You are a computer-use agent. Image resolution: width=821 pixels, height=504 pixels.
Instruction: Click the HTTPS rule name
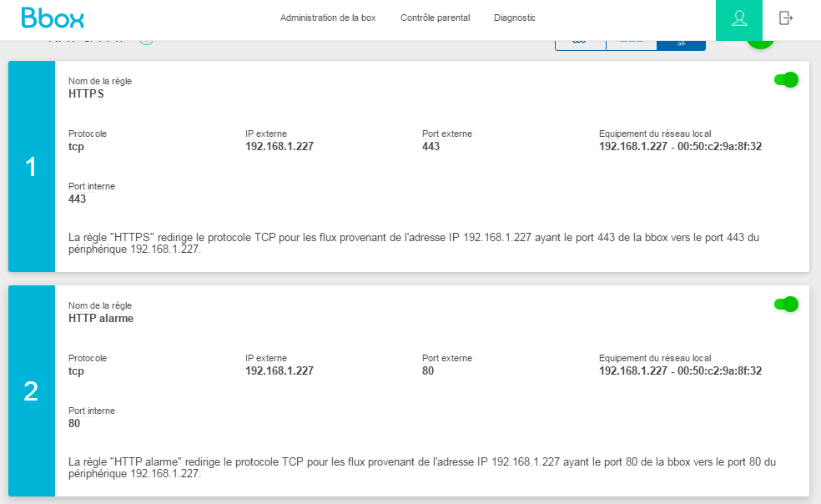[86, 94]
